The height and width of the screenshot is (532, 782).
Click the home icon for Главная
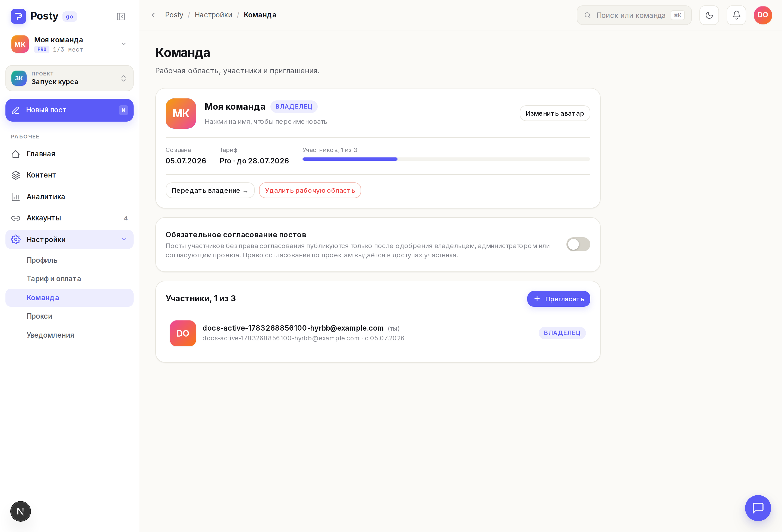point(15,154)
